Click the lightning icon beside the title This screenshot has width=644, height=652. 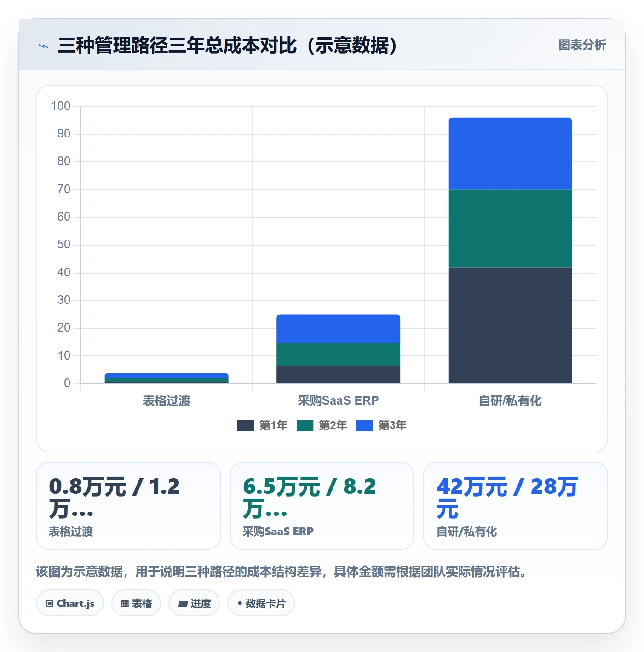coord(44,46)
